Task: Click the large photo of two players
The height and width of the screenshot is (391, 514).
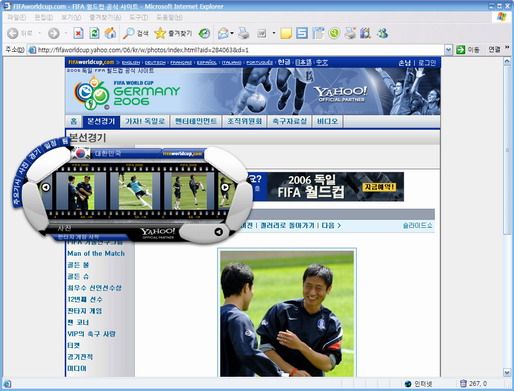Action: pyautogui.click(x=287, y=314)
